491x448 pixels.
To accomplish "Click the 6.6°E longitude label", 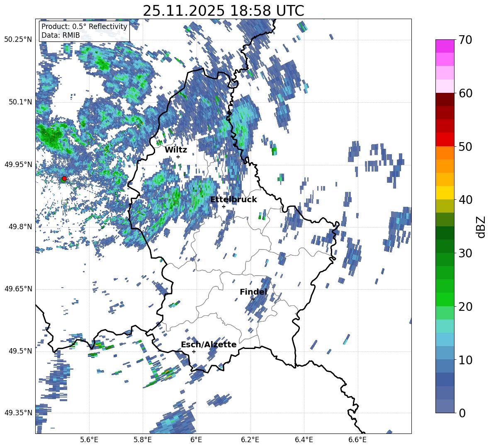I will pyautogui.click(x=357, y=440).
